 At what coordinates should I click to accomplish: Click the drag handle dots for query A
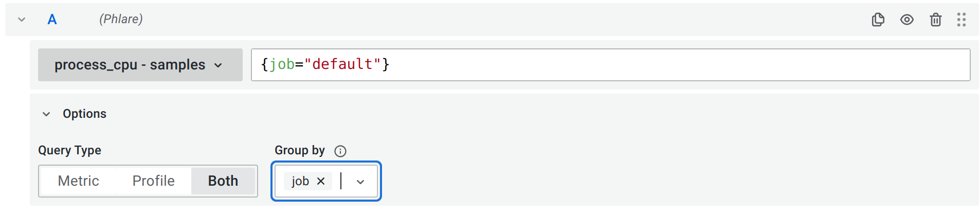pyautogui.click(x=961, y=20)
